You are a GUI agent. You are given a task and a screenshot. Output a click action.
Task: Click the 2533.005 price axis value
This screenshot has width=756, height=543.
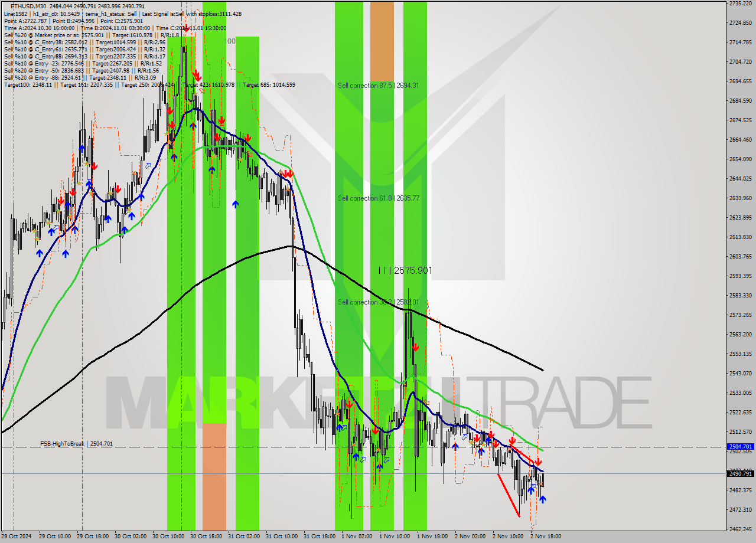(741, 393)
